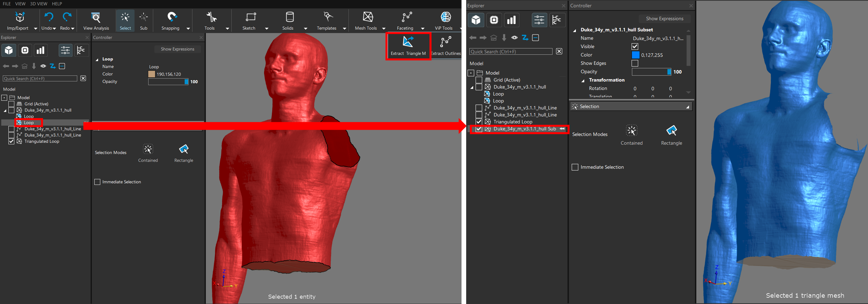Open the 3D VIEW menu
868x304 pixels.
pyautogui.click(x=38, y=4)
